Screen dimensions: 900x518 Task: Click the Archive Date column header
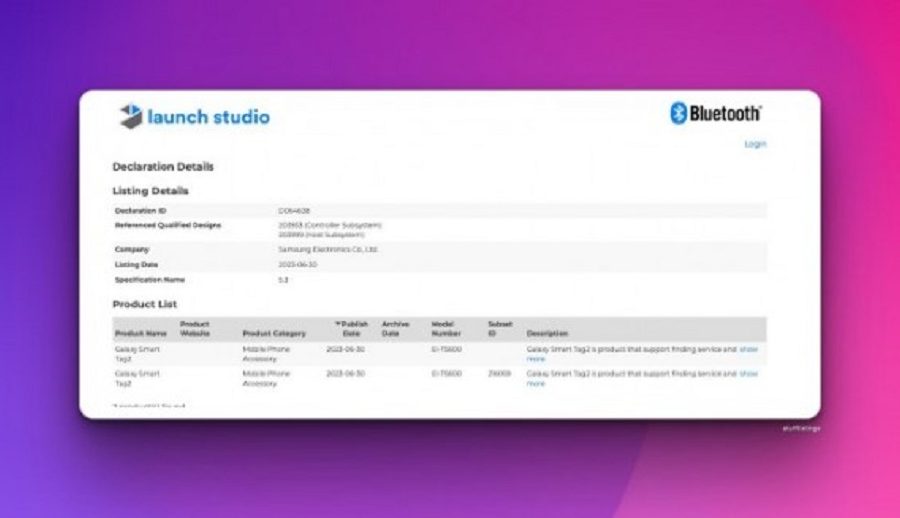coord(396,328)
